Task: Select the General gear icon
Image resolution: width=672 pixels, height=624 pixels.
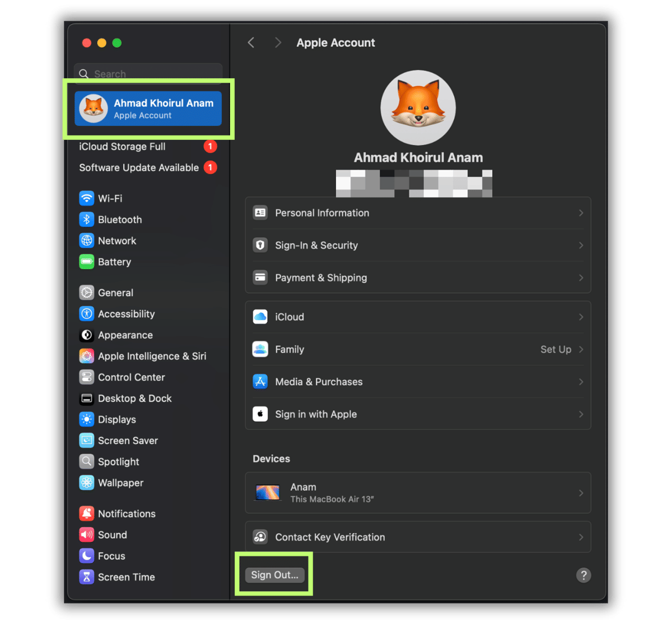Action: (x=86, y=293)
